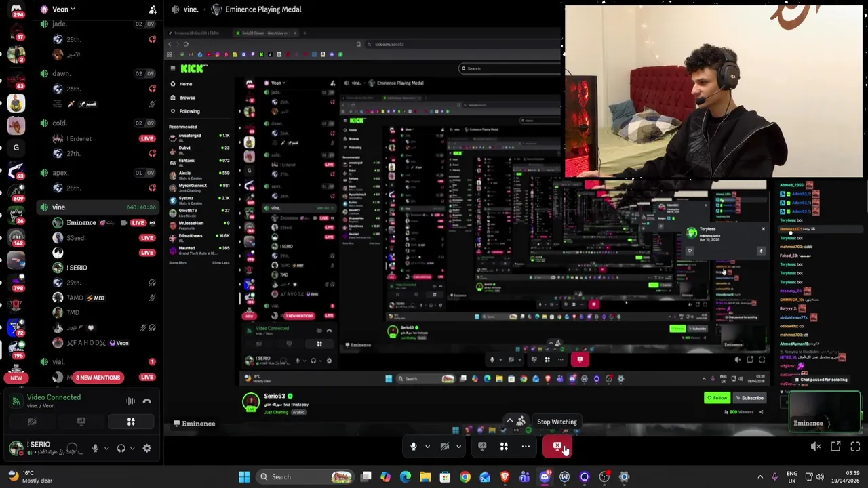
Task: Expand microphone options arrow in user panel
Action: [105, 448]
